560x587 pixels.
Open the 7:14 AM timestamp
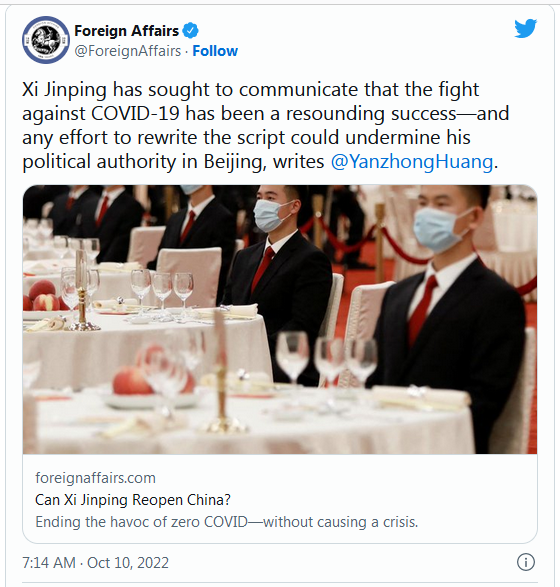point(49,563)
